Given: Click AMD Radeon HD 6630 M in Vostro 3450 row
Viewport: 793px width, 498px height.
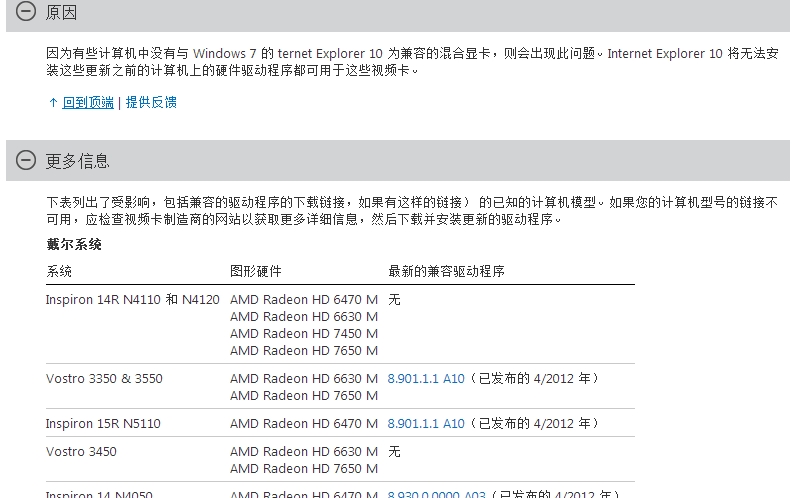Looking at the screenshot, I should pyautogui.click(x=304, y=452).
